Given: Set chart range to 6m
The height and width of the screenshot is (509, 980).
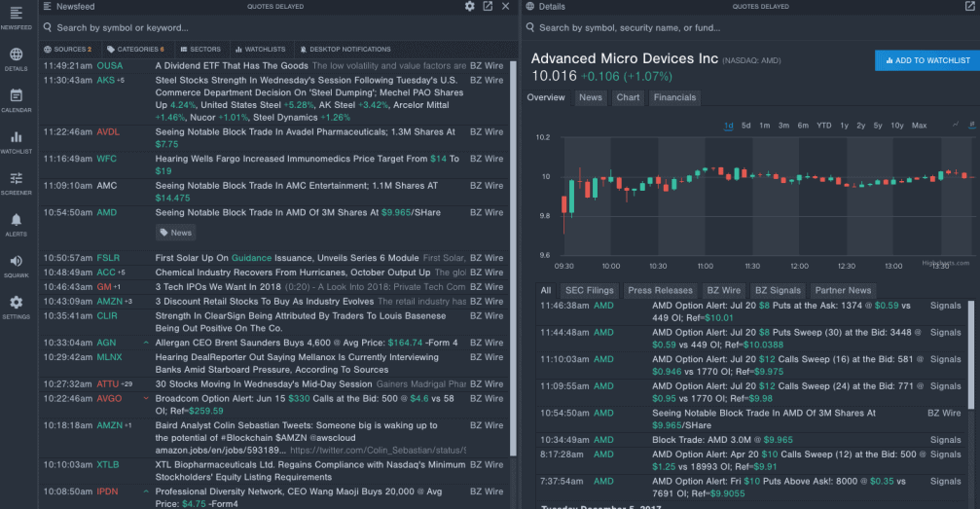Looking at the screenshot, I should 803,126.
